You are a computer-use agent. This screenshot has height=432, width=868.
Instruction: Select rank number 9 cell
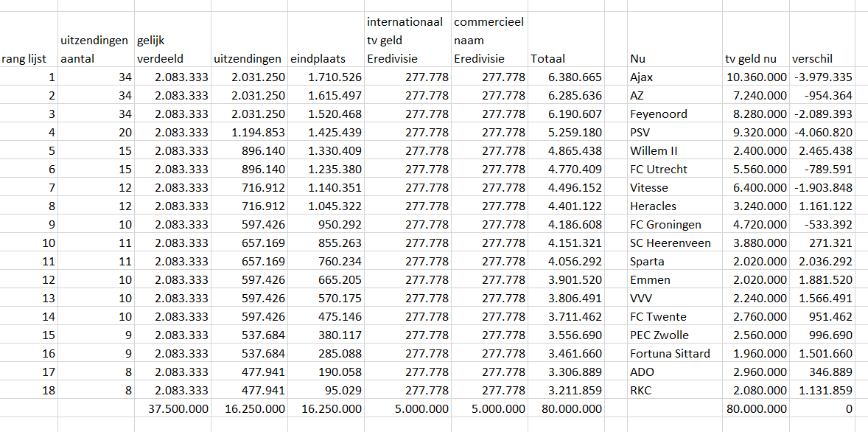(29, 225)
